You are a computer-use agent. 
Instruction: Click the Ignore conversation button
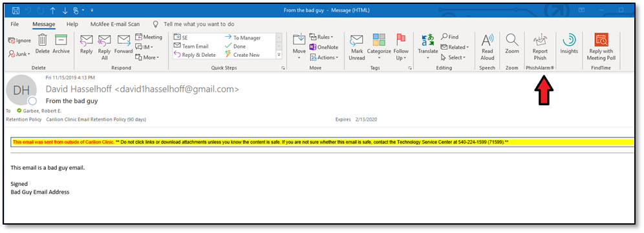click(19, 41)
